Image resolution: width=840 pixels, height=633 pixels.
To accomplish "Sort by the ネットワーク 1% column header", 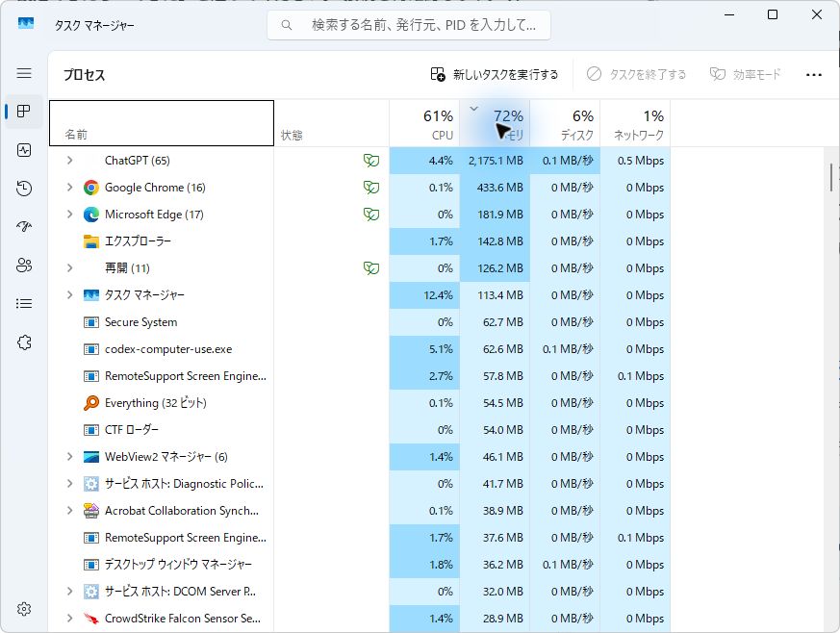I will click(x=635, y=123).
